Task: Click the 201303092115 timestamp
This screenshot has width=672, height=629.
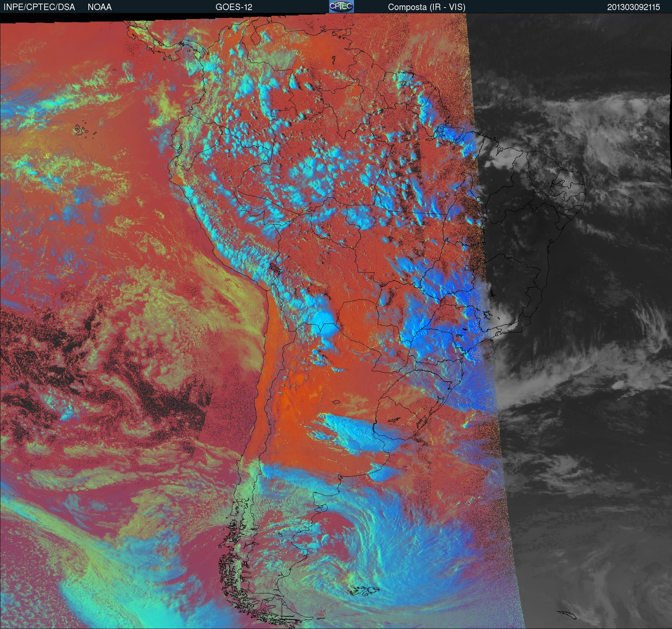Action: point(634,7)
